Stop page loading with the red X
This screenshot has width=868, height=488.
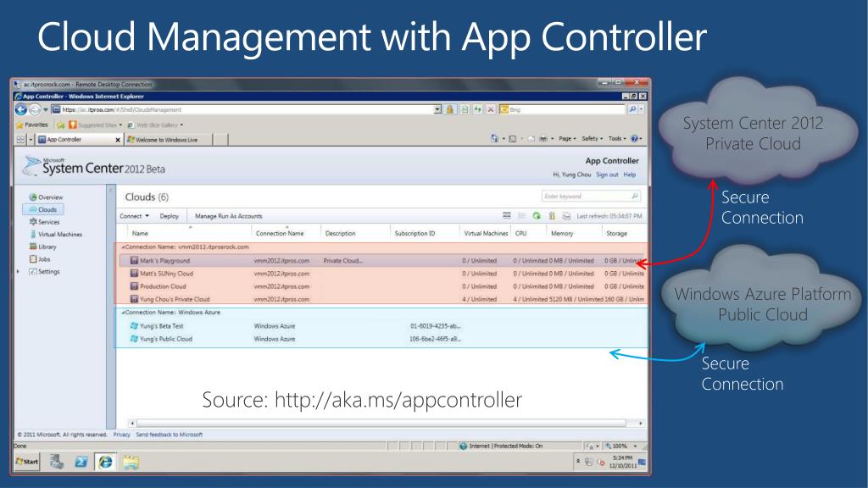[491, 109]
